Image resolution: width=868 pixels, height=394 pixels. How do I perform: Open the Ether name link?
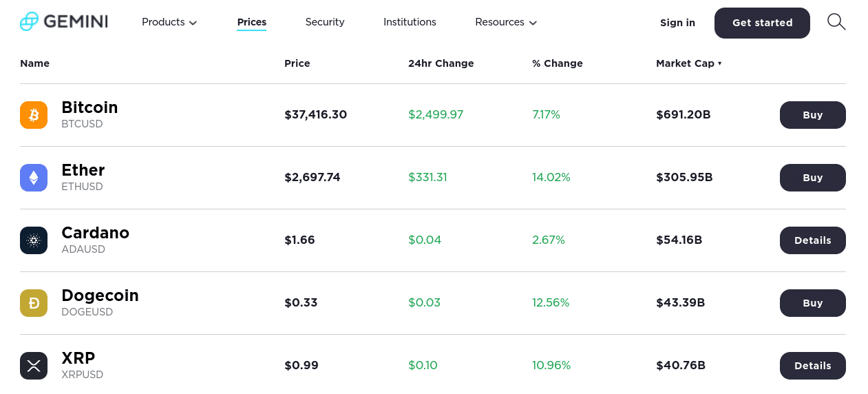(83, 170)
